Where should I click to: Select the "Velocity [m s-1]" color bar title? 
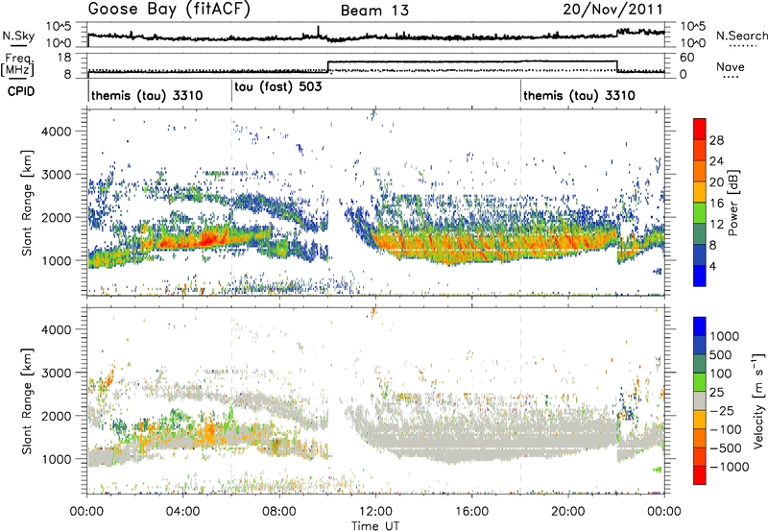pos(758,400)
